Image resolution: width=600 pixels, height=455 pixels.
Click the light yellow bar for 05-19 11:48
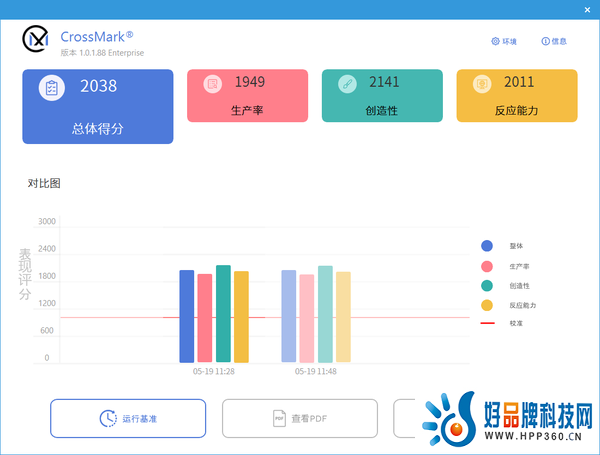click(343, 317)
